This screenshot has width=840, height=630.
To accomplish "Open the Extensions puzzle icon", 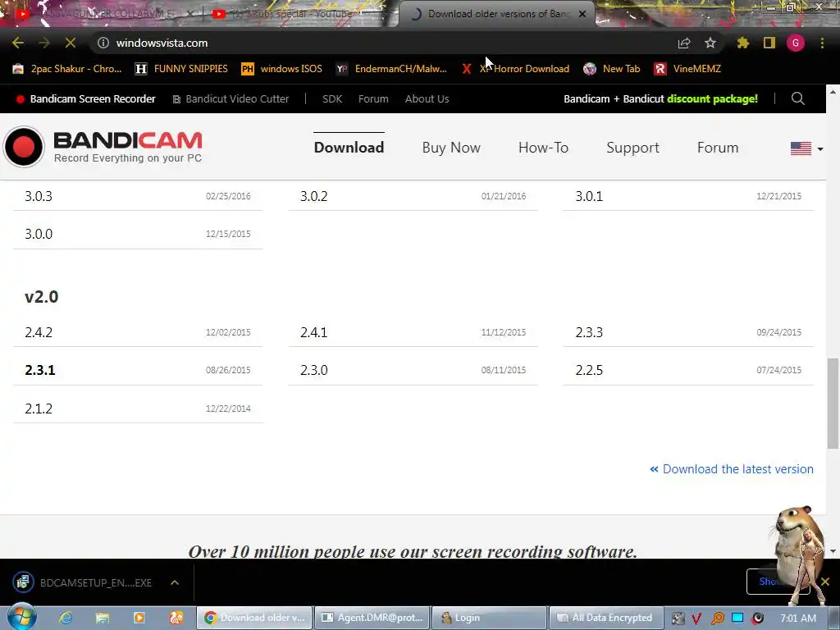I will [743, 43].
